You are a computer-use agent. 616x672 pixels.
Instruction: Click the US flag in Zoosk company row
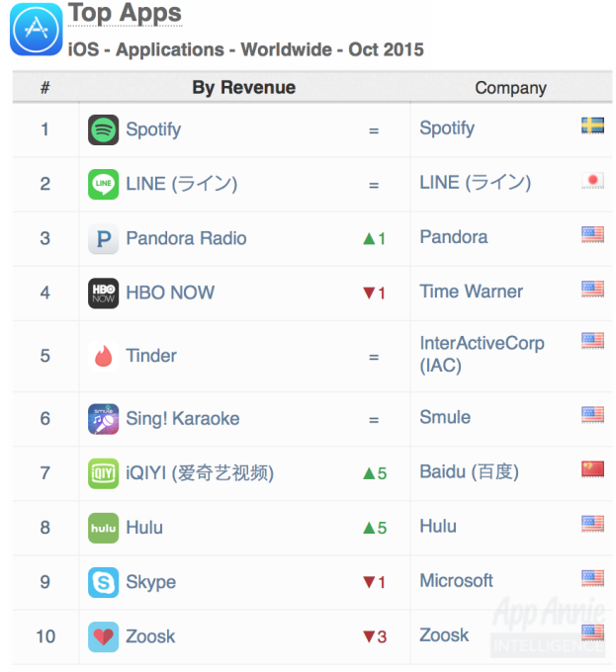coord(593,632)
